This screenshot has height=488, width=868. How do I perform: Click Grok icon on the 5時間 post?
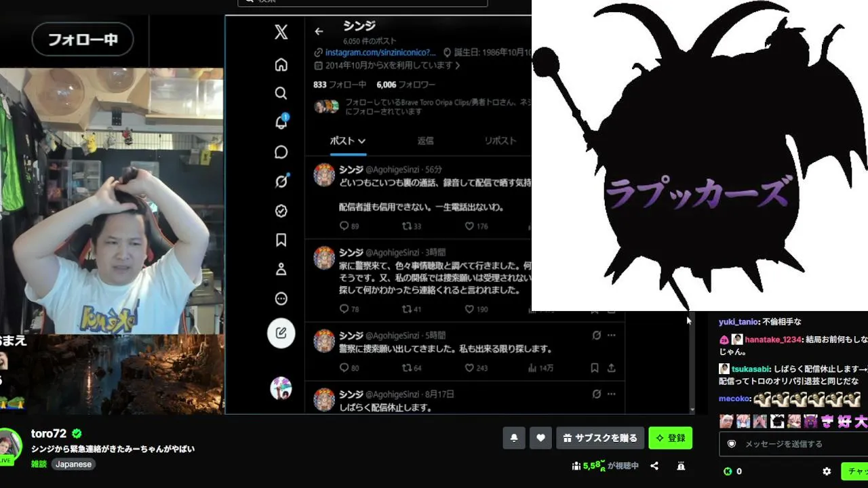coord(596,335)
